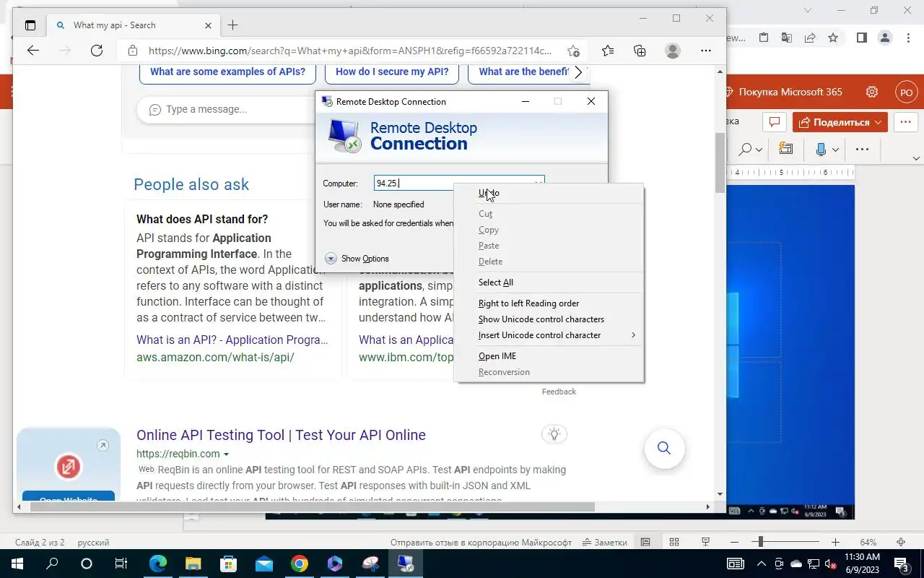Click the round blue search button on Bing
This screenshot has width=924, height=578.
664,449
